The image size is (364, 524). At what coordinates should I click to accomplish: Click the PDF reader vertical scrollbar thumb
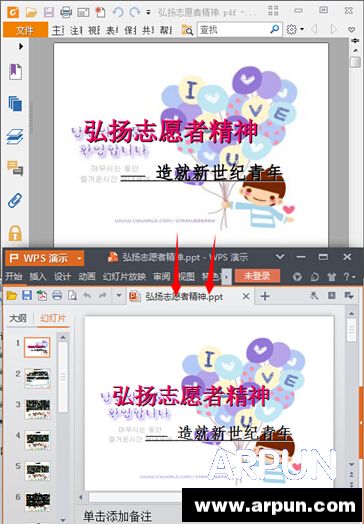click(x=355, y=62)
